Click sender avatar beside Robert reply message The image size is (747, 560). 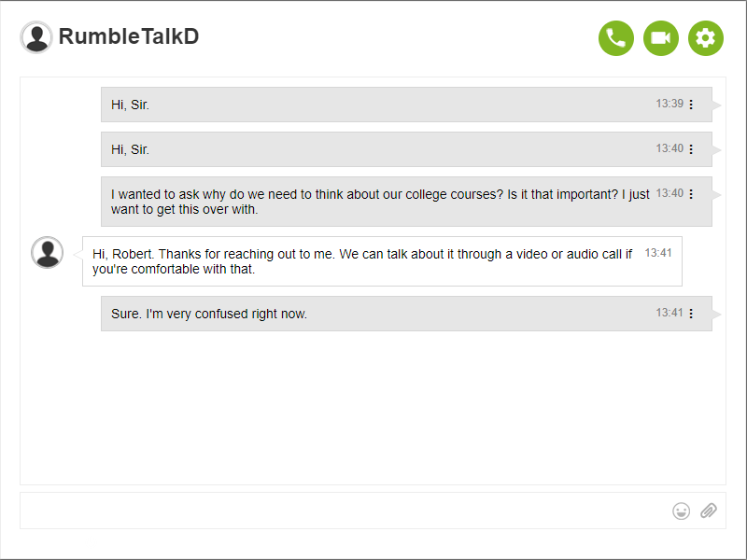(x=47, y=253)
